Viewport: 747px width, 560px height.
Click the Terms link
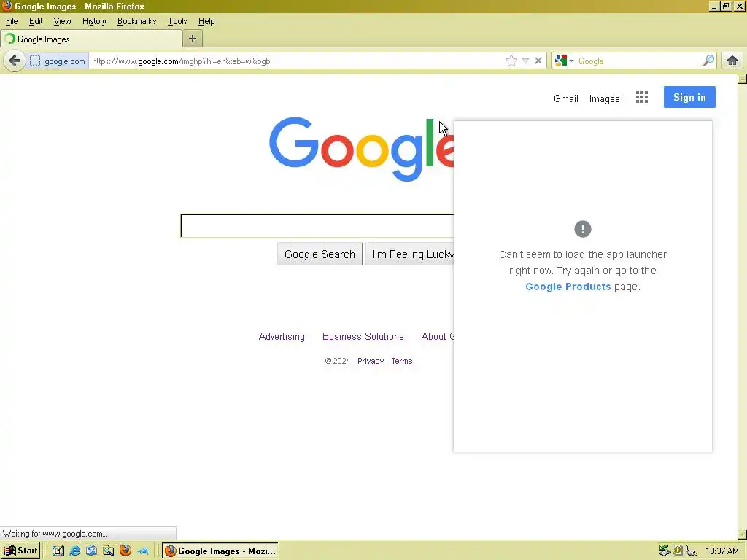click(x=402, y=361)
